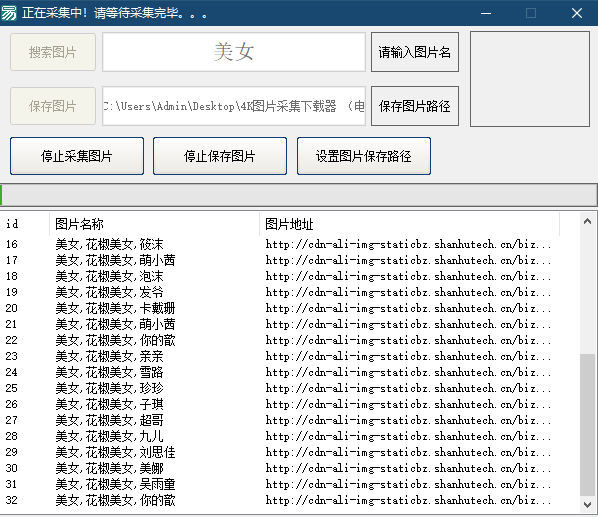Image resolution: width=598 pixels, height=517 pixels.
Task: Click the app logo icon in title bar
Action: coord(8,13)
